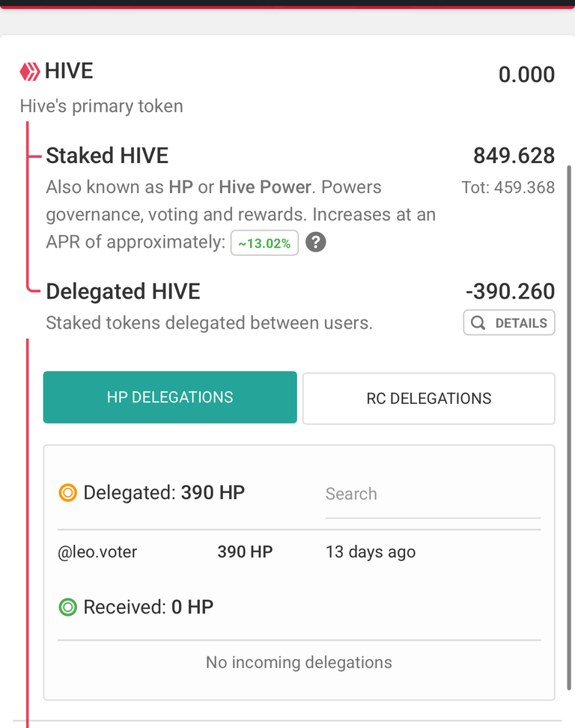Focus the delegations Search field
The image size is (575, 728).
pyautogui.click(x=433, y=494)
